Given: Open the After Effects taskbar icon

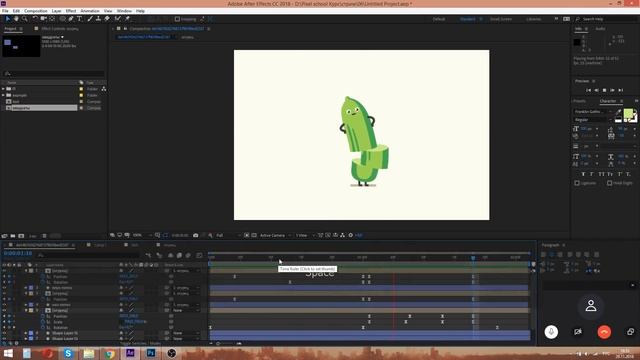Looking at the screenshot, I should point(130,353).
